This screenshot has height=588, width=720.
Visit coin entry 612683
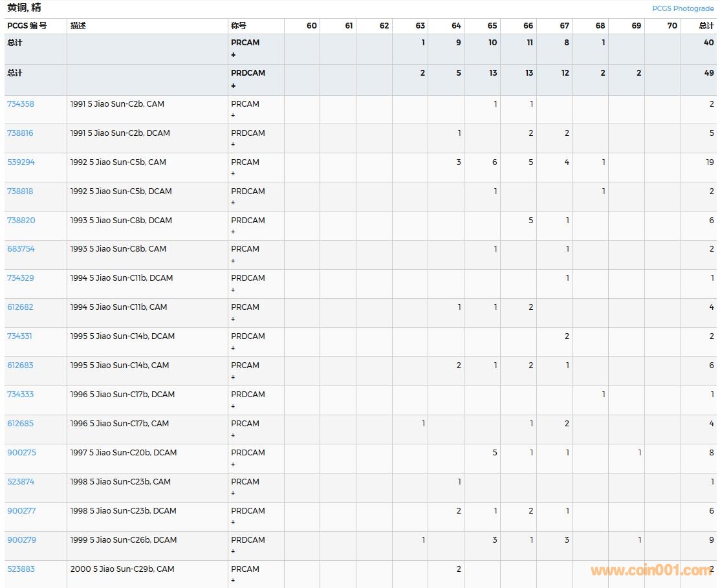tap(21, 365)
